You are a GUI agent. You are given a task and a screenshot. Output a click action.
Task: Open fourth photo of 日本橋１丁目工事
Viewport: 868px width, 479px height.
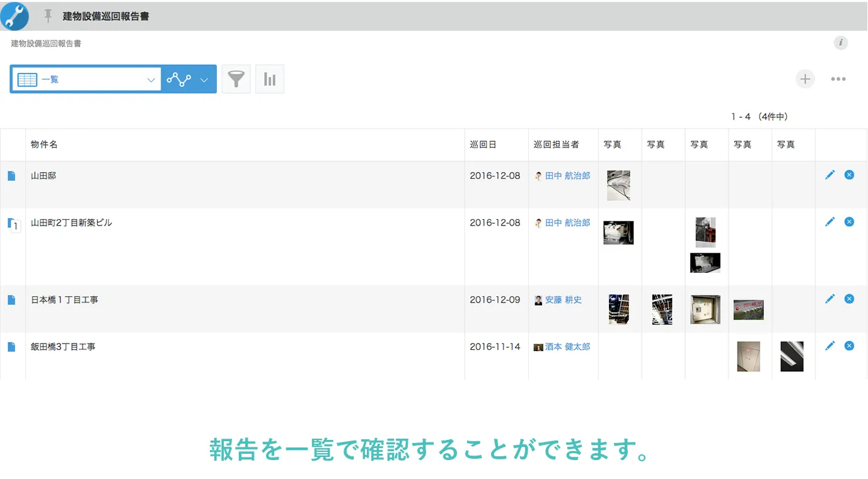[748, 309]
